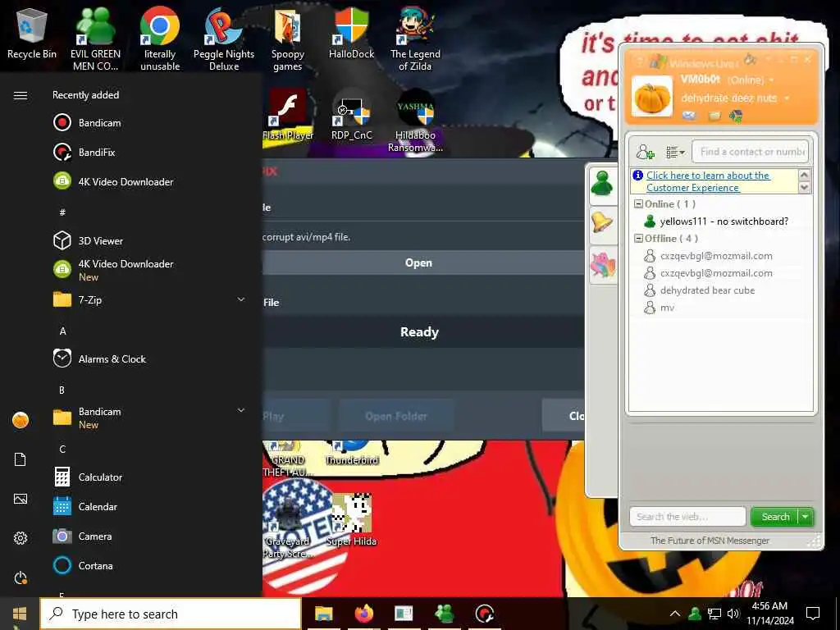The width and height of the screenshot is (840, 630).
Task: Open Chrome shortcut 'literally unusable'
Action: click(160, 39)
